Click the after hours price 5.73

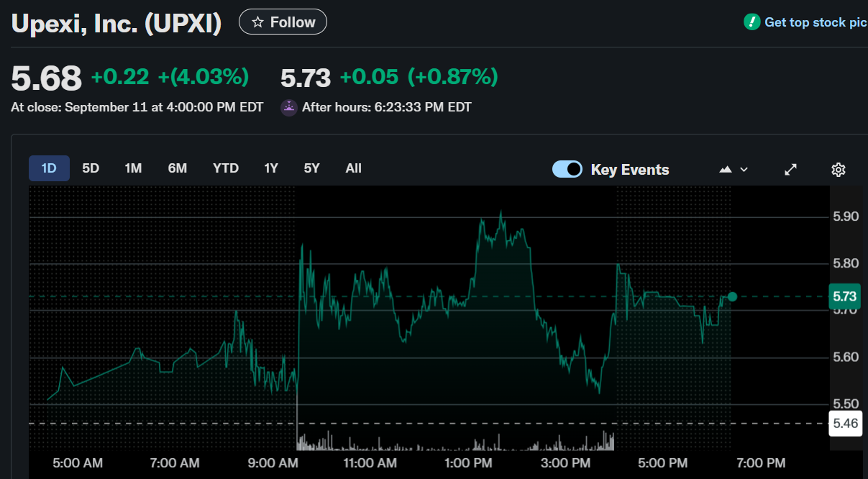click(x=306, y=77)
